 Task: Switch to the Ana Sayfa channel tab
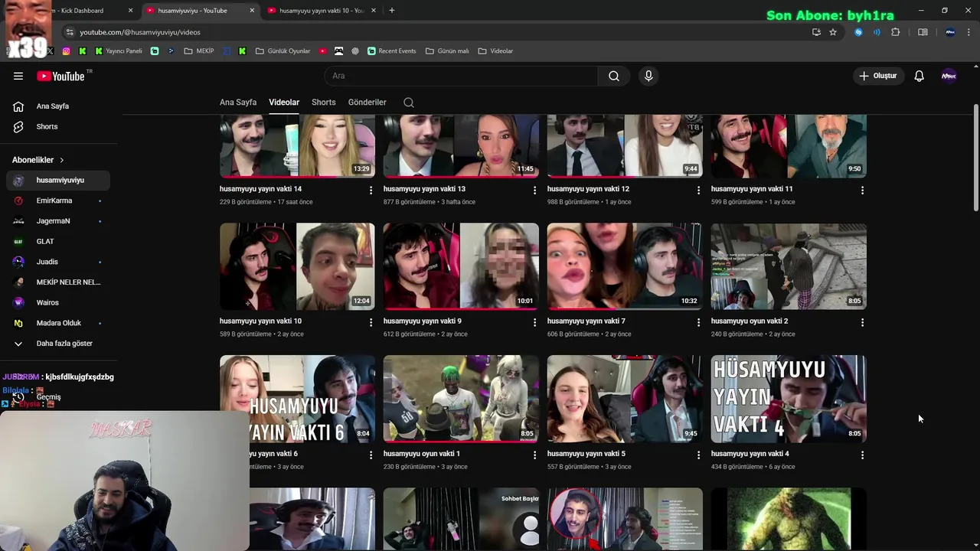(x=238, y=103)
